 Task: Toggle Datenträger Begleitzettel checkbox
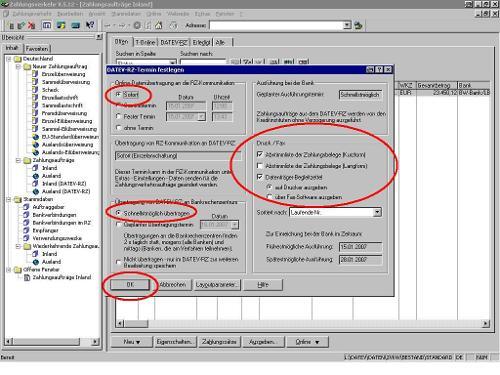point(260,177)
